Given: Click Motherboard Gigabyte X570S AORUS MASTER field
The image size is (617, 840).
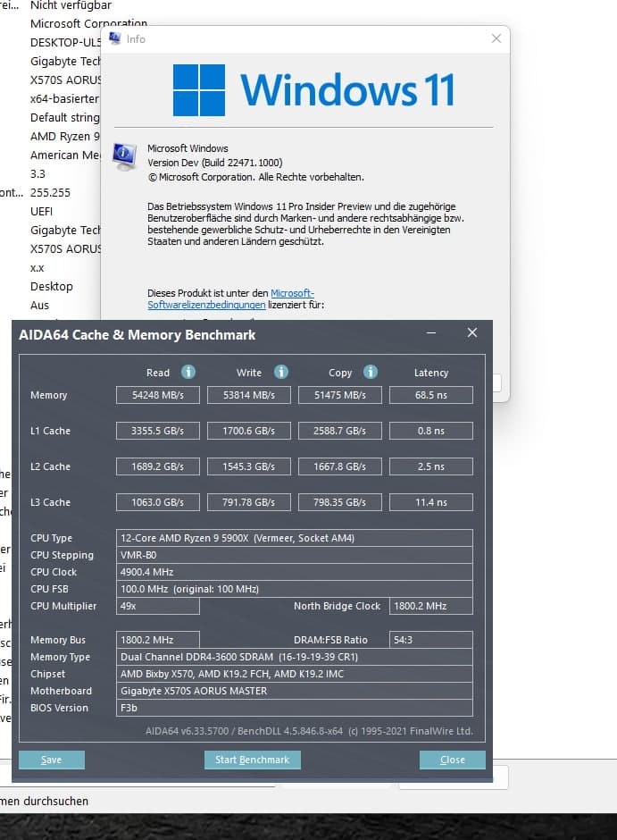Looking at the screenshot, I should point(295,691).
